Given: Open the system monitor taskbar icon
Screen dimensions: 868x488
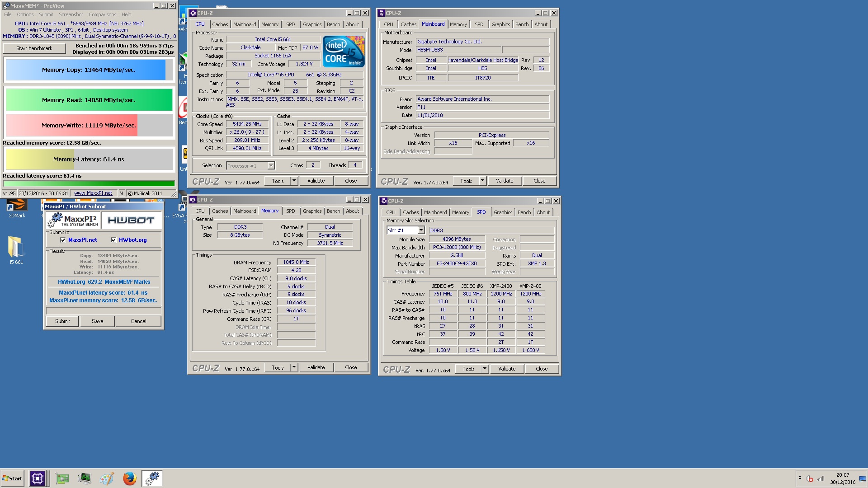Looking at the screenshot, I should [84, 478].
